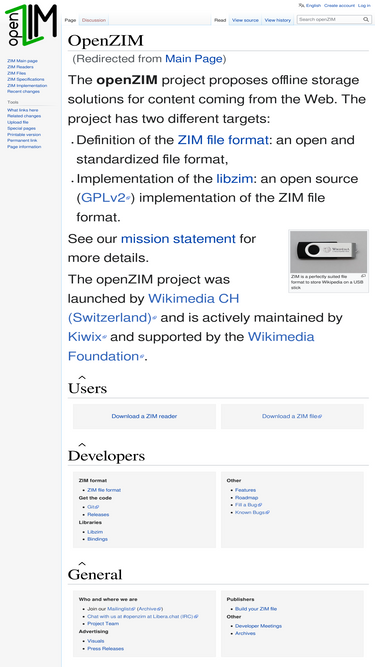
Task: Open the Wikimedia Foundation link
Action: (x=191, y=346)
